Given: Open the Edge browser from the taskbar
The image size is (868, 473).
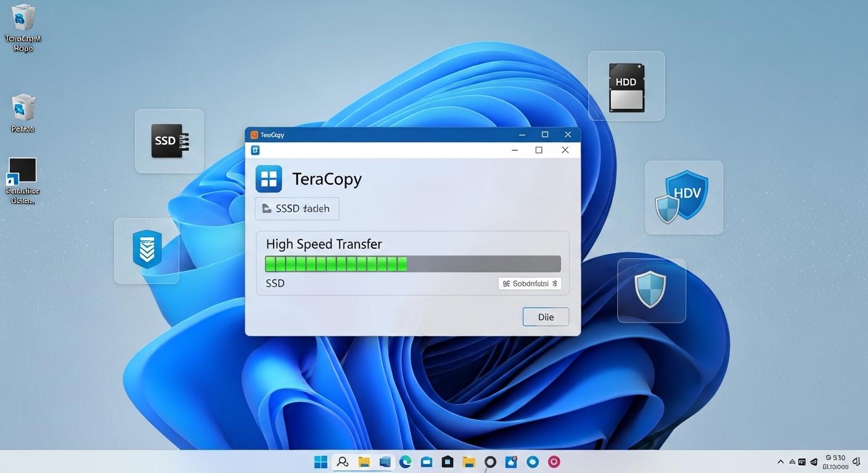Looking at the screenshot, I should pos(405,461).
